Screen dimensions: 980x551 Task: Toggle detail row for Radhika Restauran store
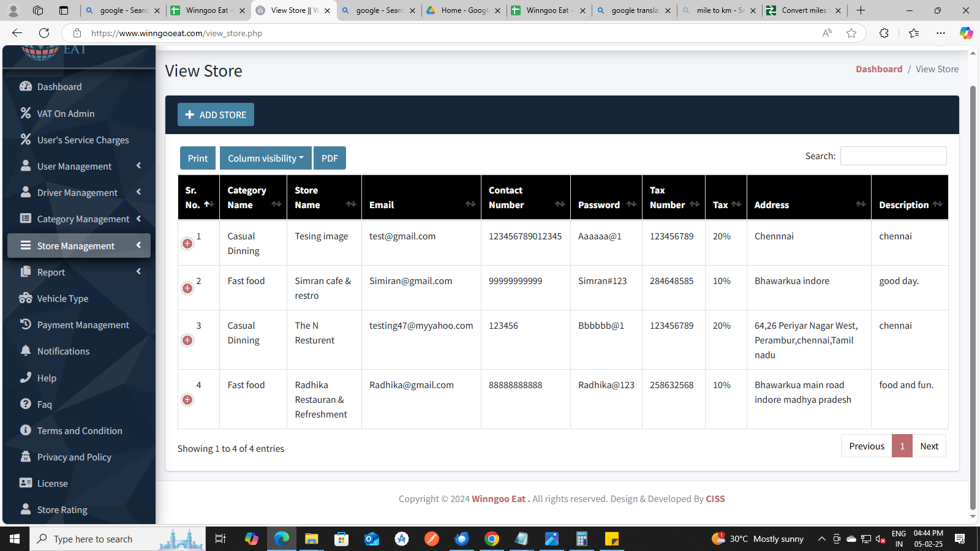point(187,400)
